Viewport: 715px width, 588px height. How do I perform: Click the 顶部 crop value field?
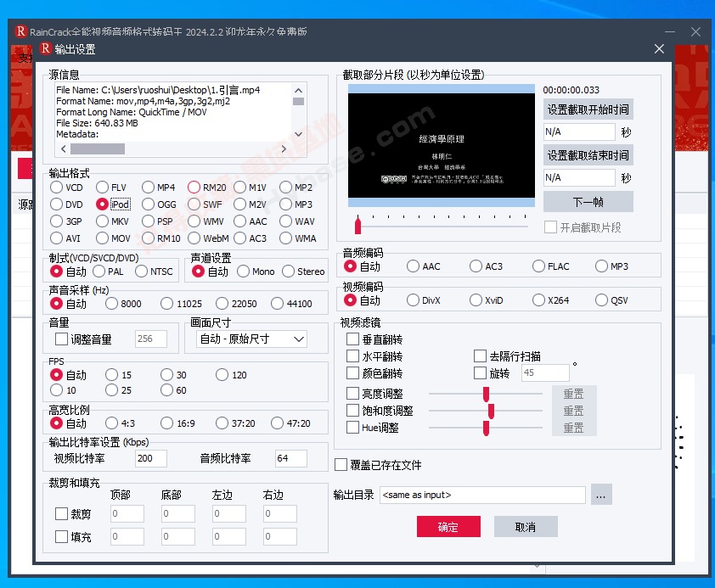click(x=127, y=513)
